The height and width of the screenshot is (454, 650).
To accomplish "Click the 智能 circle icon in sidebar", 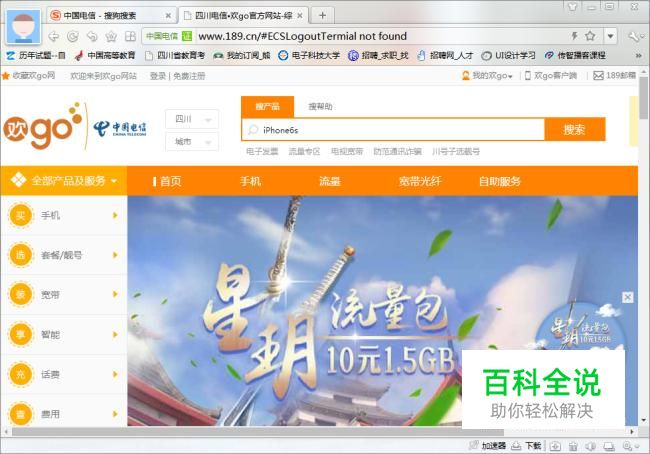I will [x=20, y=334].
